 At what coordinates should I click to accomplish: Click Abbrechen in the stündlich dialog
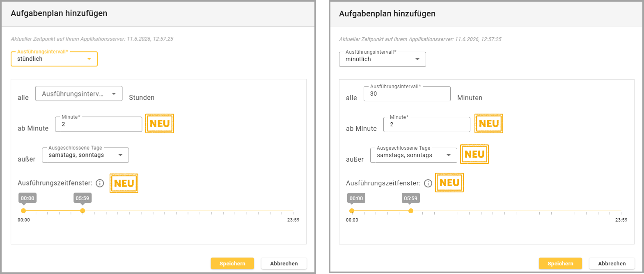[x=284, y=263]
